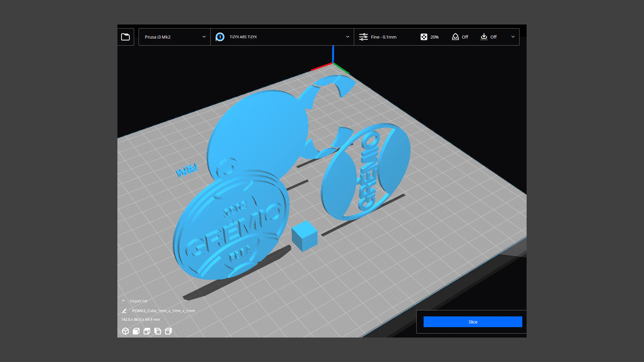Screen dimensions: 644x362
Task: Click the infill pattern icon
Action: [x=424, y=37]
